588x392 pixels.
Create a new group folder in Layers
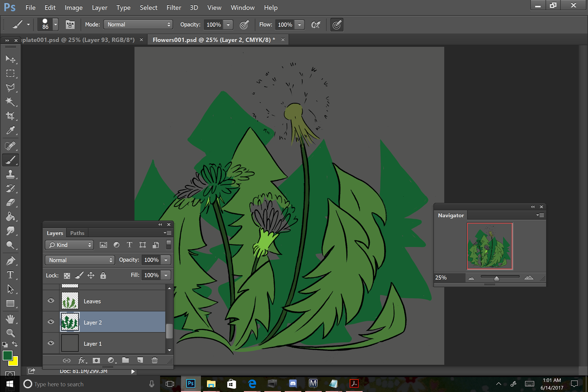point(125,360)
